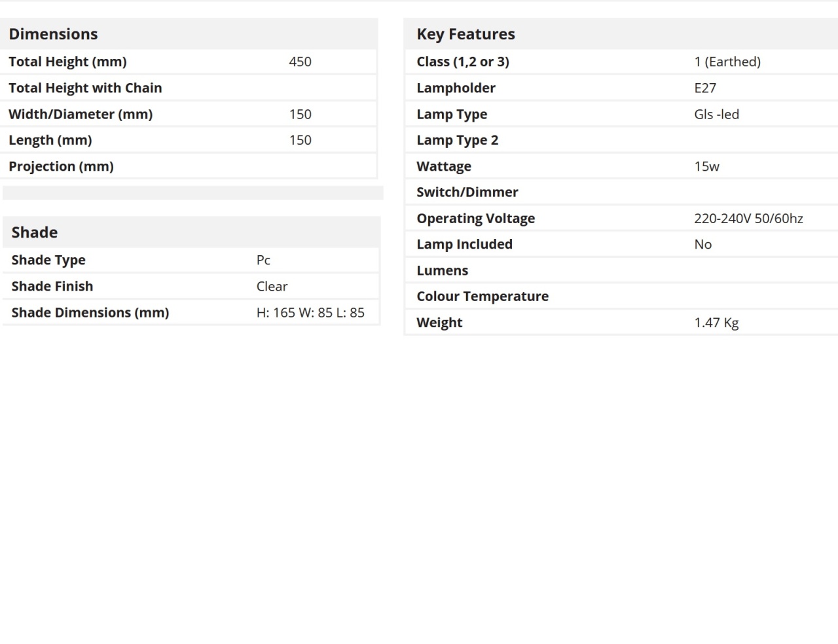Select the 15w wattage value
This screenshot has width=838, height=644.
coord(706,166)
